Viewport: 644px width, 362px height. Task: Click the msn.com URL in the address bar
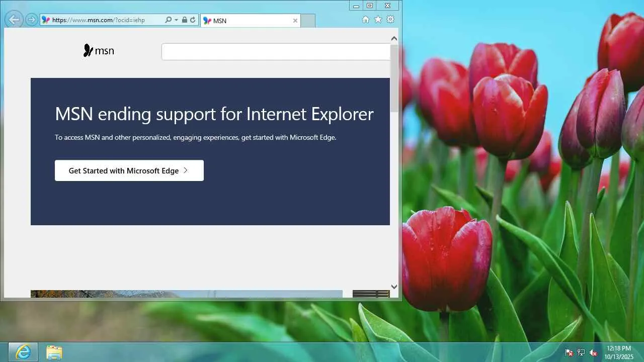tap(99, 20)
